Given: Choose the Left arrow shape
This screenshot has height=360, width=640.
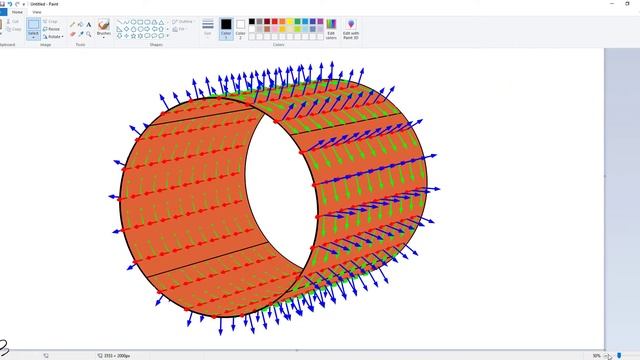Looking at the screenshot, I should click(x=155, y=29).
